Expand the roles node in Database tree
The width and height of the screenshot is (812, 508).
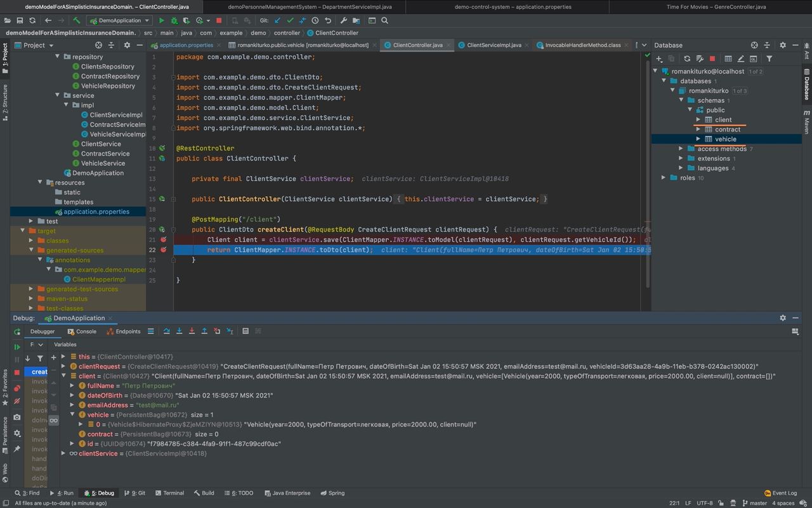(x=664, y=178)
